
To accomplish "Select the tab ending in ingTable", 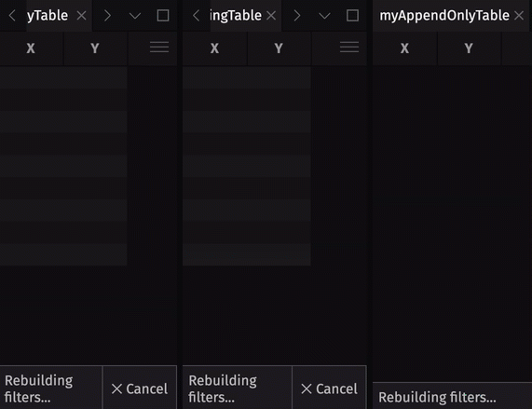I will (236, 15).
